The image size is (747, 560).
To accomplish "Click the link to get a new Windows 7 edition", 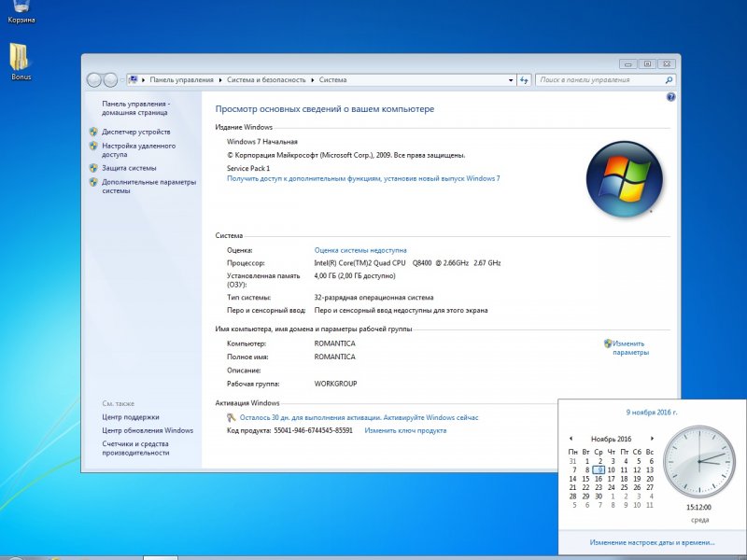I will coord(363,178).
